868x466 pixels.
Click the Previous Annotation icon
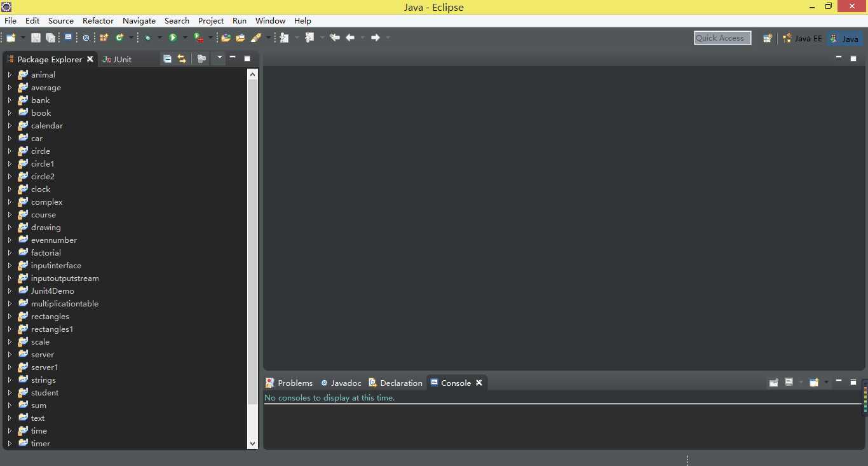pyautogui.click(x=309, y=38)
